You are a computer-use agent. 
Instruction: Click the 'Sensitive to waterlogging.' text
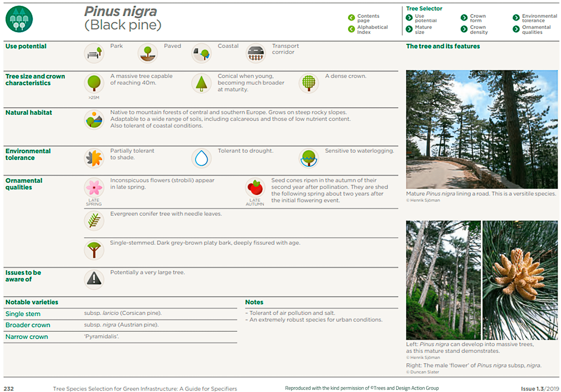tap(359, 151)
